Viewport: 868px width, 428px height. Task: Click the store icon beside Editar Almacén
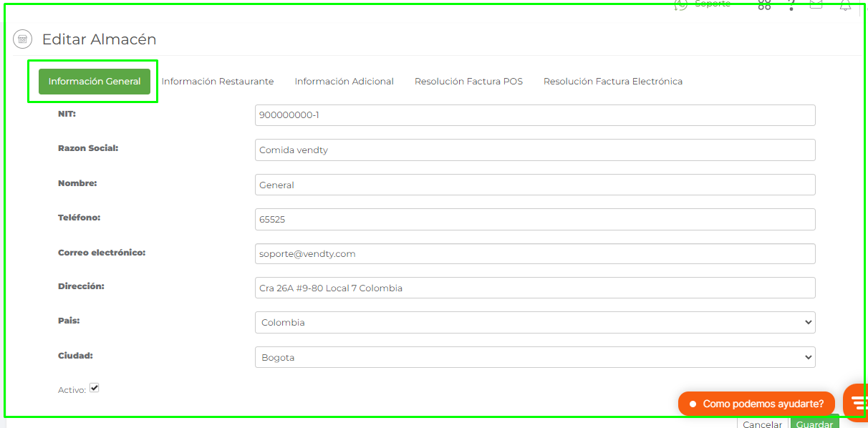(22, 39)
